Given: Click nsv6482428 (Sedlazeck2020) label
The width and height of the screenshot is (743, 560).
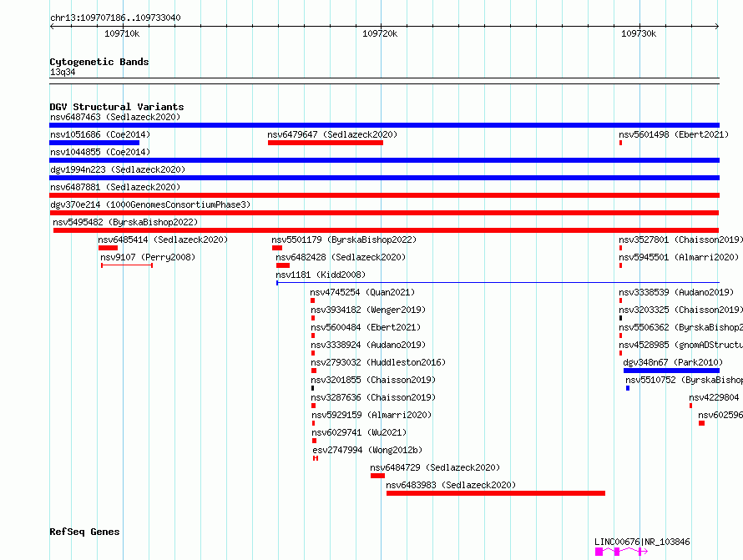Looking at the screenshot, I should pos(341,257).
